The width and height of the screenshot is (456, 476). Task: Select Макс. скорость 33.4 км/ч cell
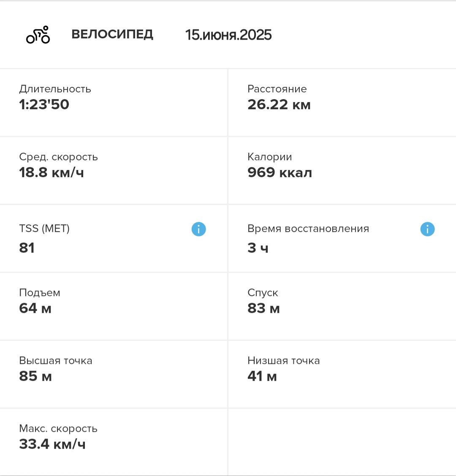point(114,442)
